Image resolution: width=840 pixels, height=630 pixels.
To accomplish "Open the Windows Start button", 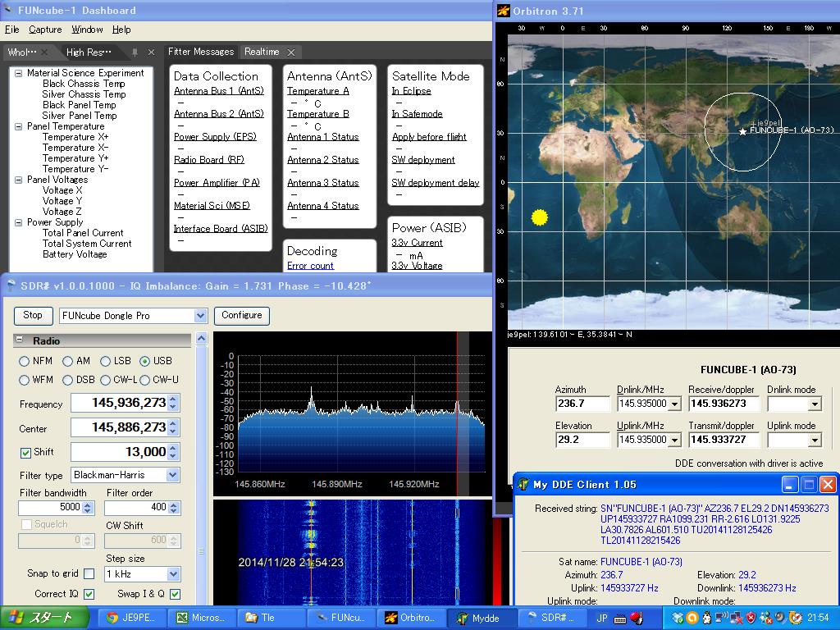I will point(44,618).
